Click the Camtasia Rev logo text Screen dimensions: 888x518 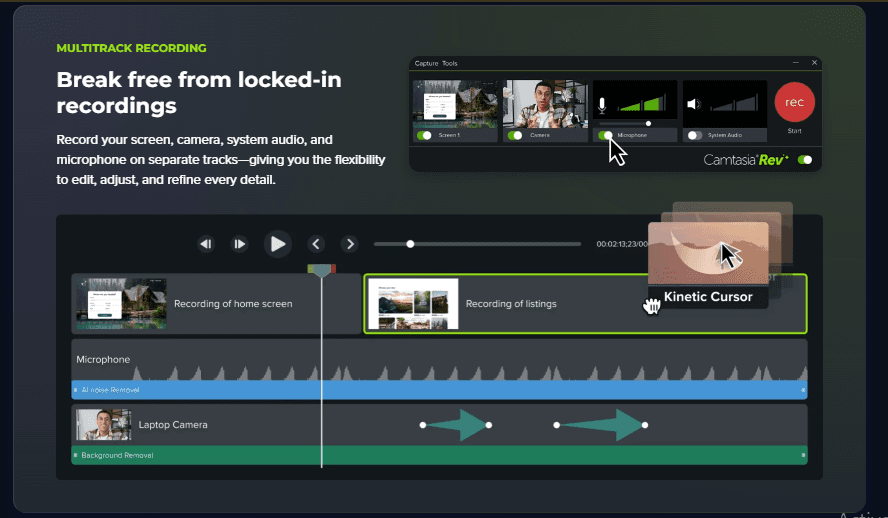pos(746,160)
